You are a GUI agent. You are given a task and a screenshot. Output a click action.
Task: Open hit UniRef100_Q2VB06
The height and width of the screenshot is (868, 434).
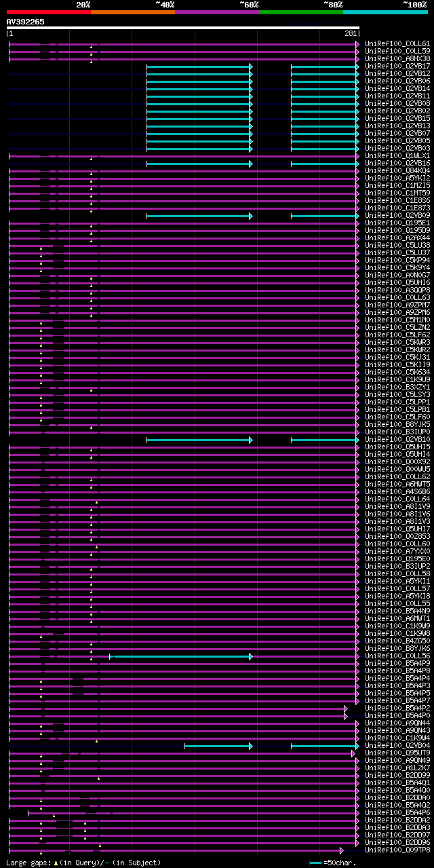[397, 81]
